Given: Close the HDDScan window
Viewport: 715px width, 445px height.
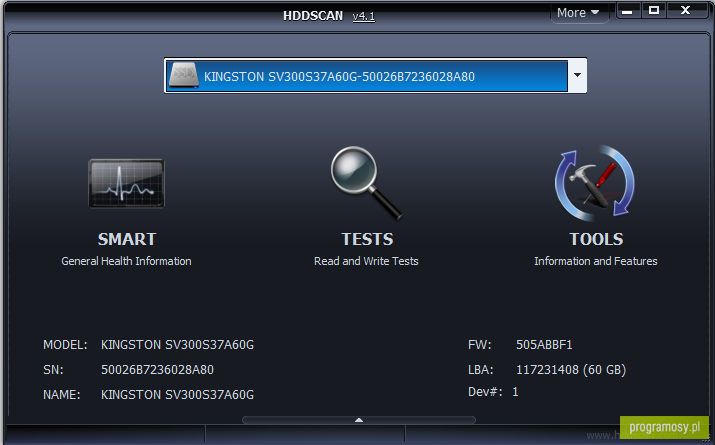Looking at the screenshot, I should click(685, 10).
